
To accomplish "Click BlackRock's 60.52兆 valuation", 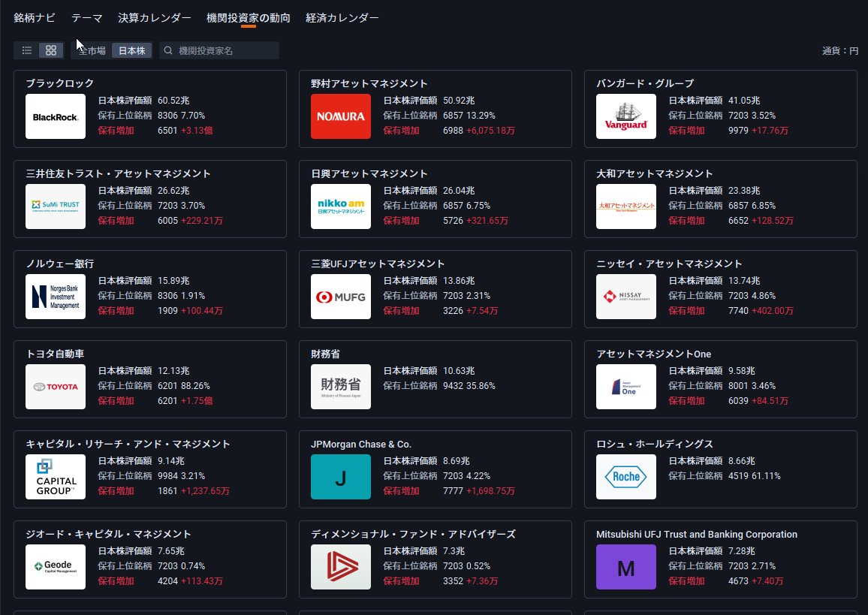I will coord(173,100).
